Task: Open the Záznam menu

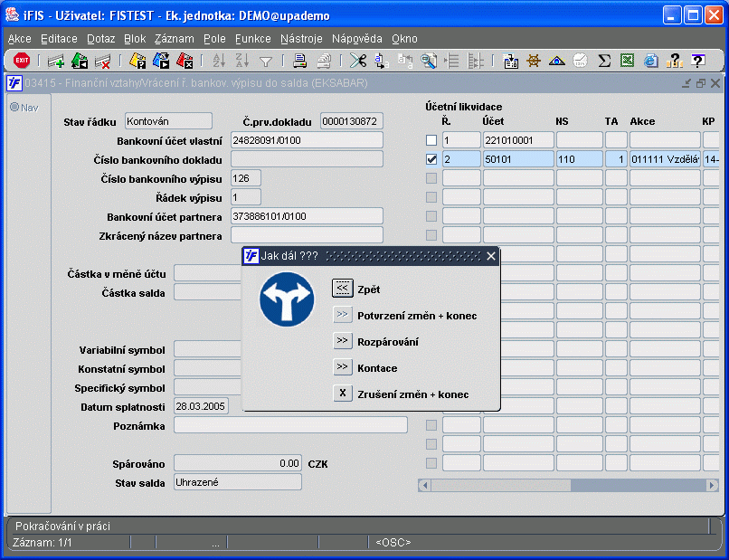Action: click(x=174, y=39)
